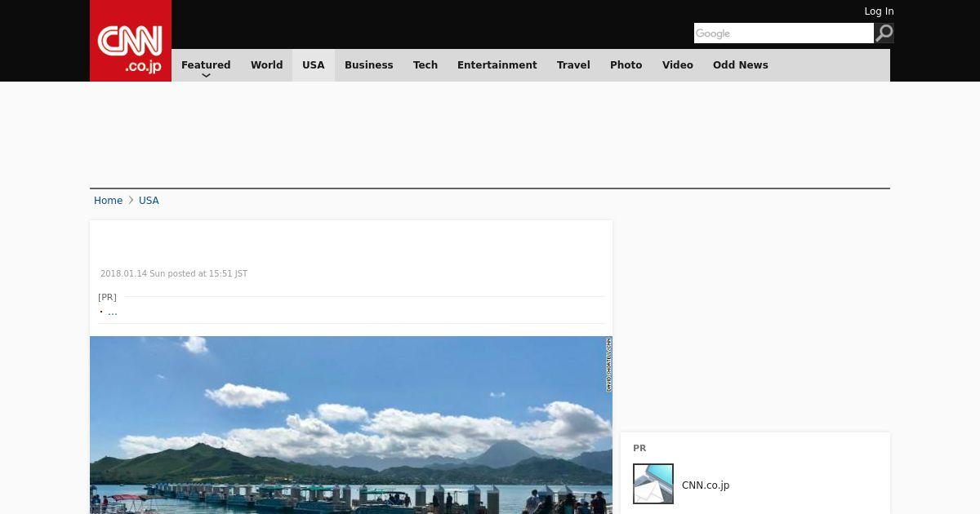Open the World section
980x514 pixels.
[266, 65]
